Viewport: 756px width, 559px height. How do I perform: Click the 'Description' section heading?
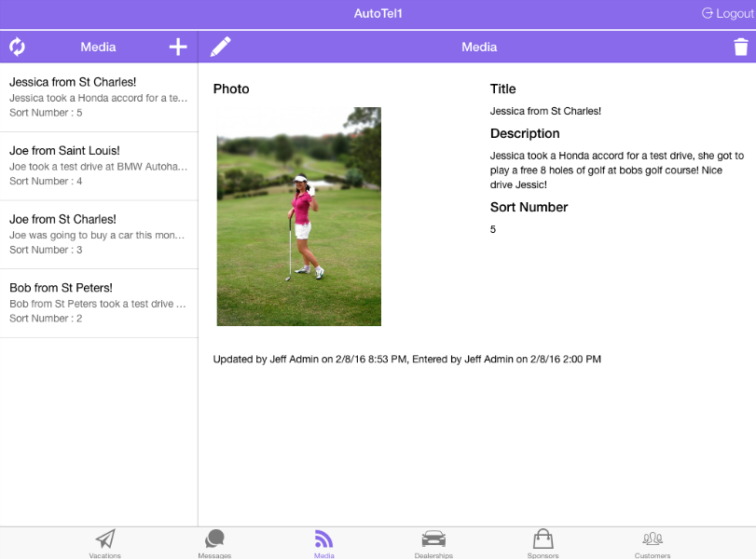(x=525, y=133)
